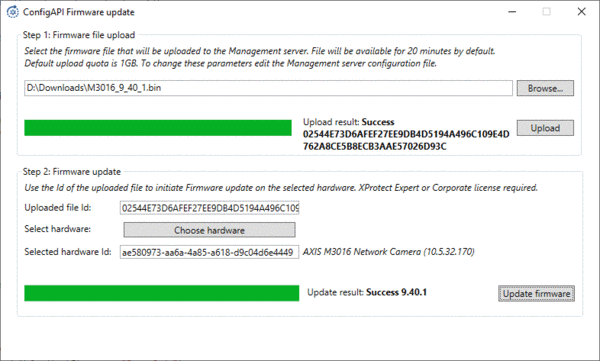Click the 'ConfigAPI Firmware update' window title
The image size is (600, 361).
coord(78,12)
